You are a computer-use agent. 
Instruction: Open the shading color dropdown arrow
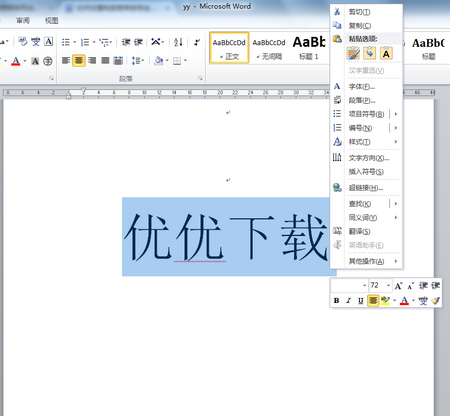(x=167, y=61)
